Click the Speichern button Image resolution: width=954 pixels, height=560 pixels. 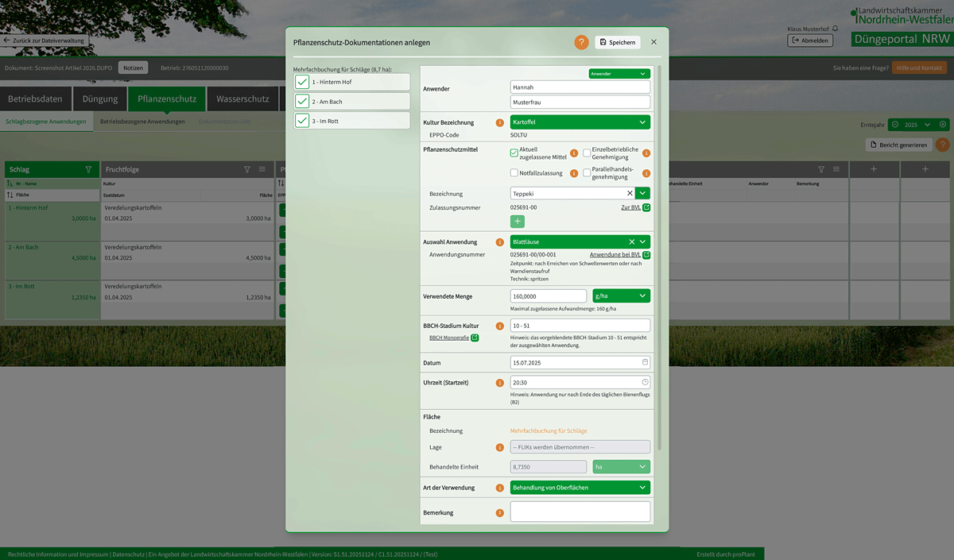click(x=617, y=42)
